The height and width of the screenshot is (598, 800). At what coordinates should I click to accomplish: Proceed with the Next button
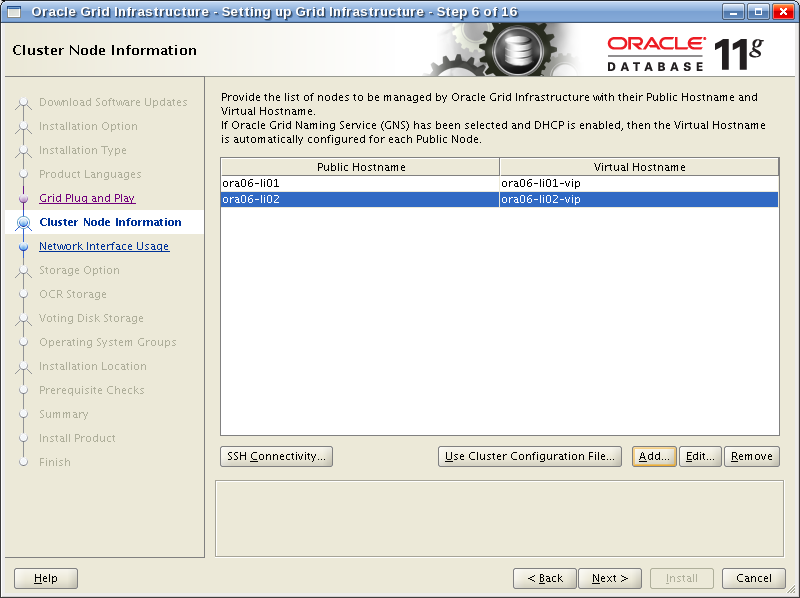click(609, 578)
